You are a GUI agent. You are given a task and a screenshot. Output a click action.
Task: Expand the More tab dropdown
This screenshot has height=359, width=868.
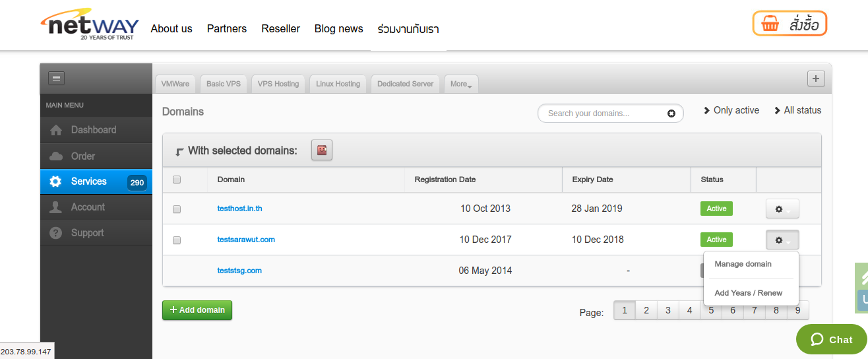tap(461, 84)
